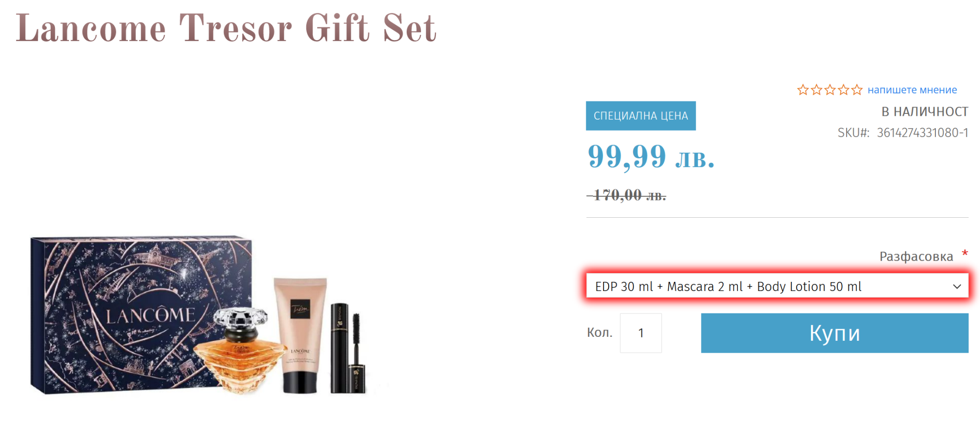
Task: Click the crossed-out 170,00 лв. price
Action: coord(626,195)
